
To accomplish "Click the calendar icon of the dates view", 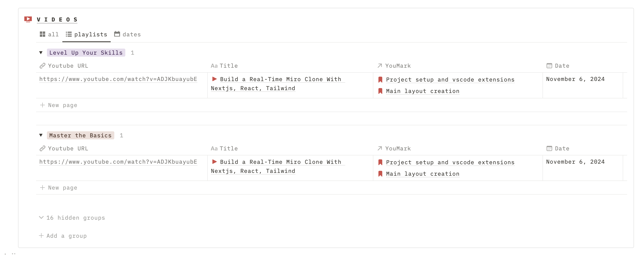I will click(x=117, y=34).
